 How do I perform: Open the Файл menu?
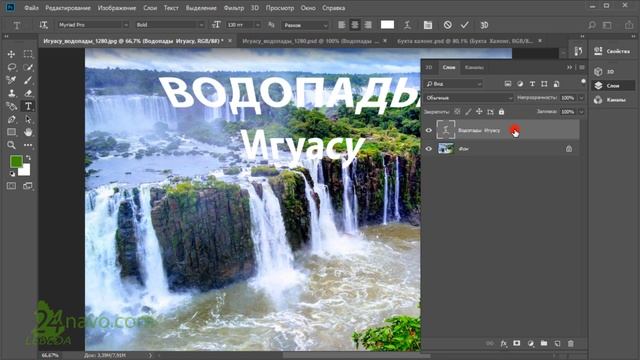point(31,8)
